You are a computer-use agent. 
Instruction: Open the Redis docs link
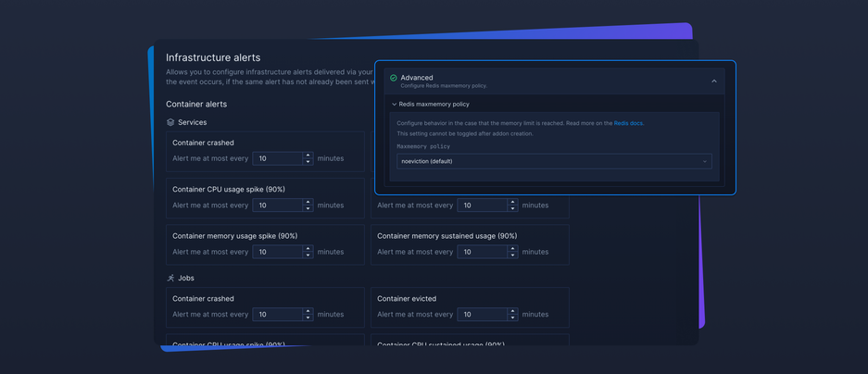[x=628, y=123]
